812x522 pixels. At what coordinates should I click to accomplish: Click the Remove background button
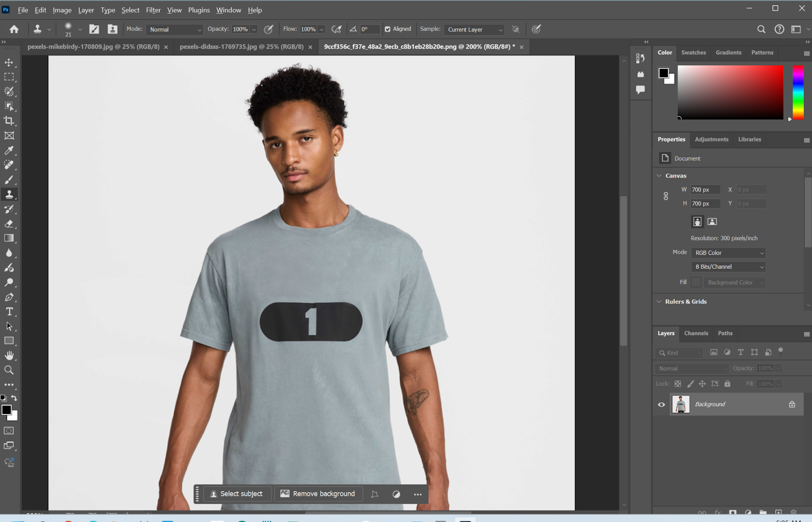(x=318, y=494)
